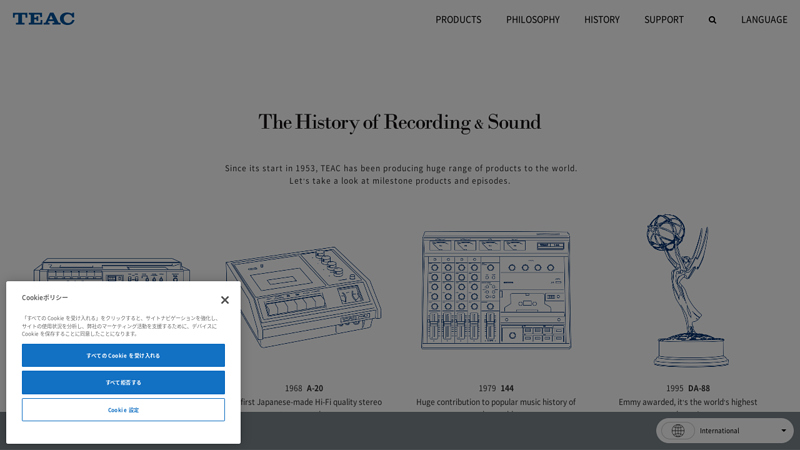Open Cookie settings button
The height and width of the screenshot is (450, 800).
tap(123, 410)
